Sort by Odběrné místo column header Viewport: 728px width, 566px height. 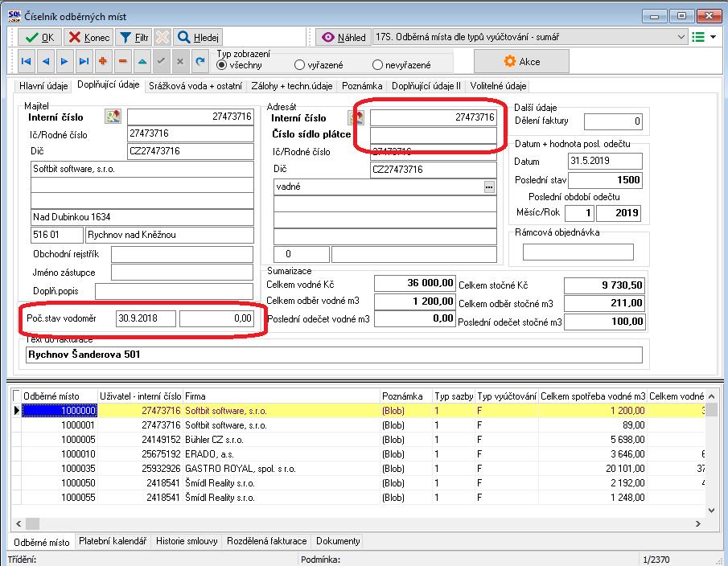click(60, 396)
